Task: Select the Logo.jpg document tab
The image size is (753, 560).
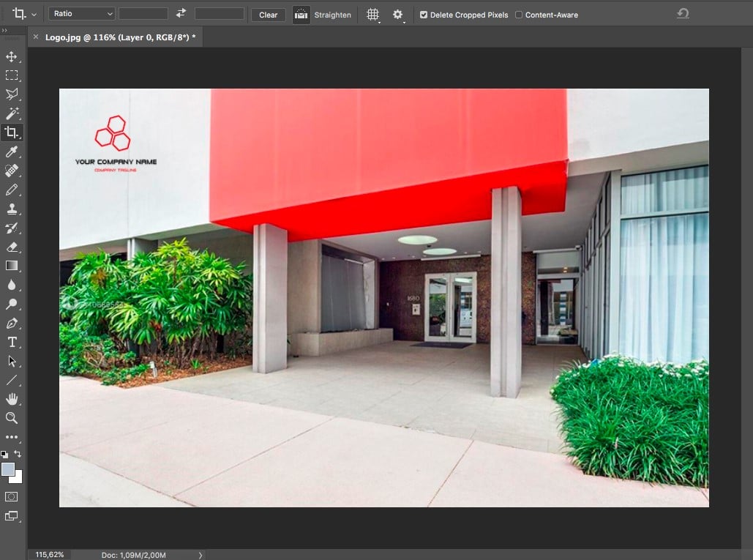Action: coord(119,37)
